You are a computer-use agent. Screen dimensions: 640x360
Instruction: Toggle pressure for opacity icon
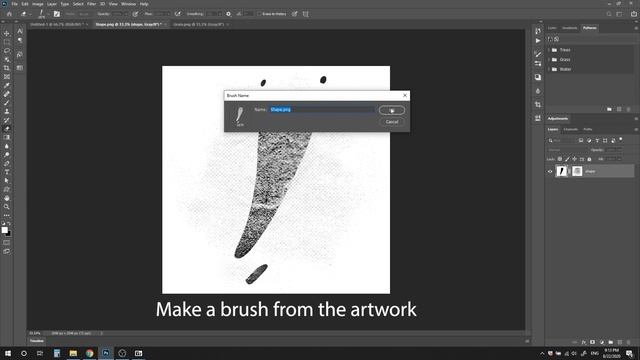(135, 14)
